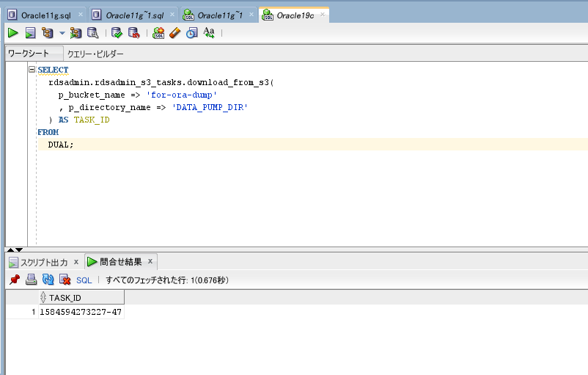
Task: Click the FROM keyword in the editor
Action: [x=48, y=132]
